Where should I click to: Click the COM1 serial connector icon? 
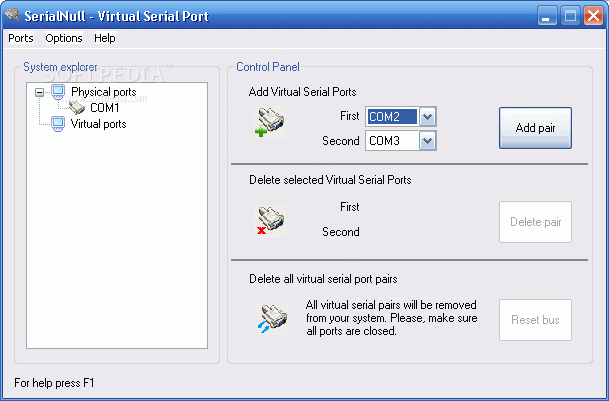77,107
